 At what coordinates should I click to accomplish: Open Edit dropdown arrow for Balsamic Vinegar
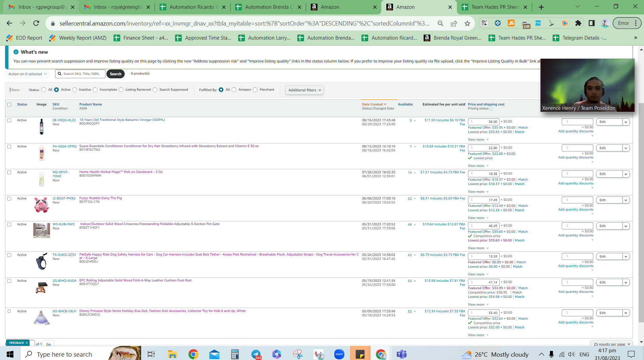626,122
